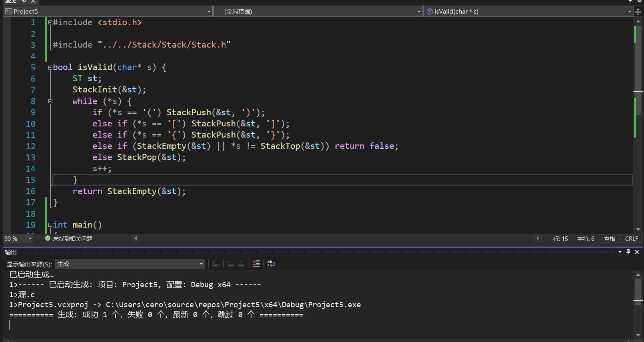
Task: Click the CRLF line ending indicator
Action: pyautogui.click(x=631, y=239)
